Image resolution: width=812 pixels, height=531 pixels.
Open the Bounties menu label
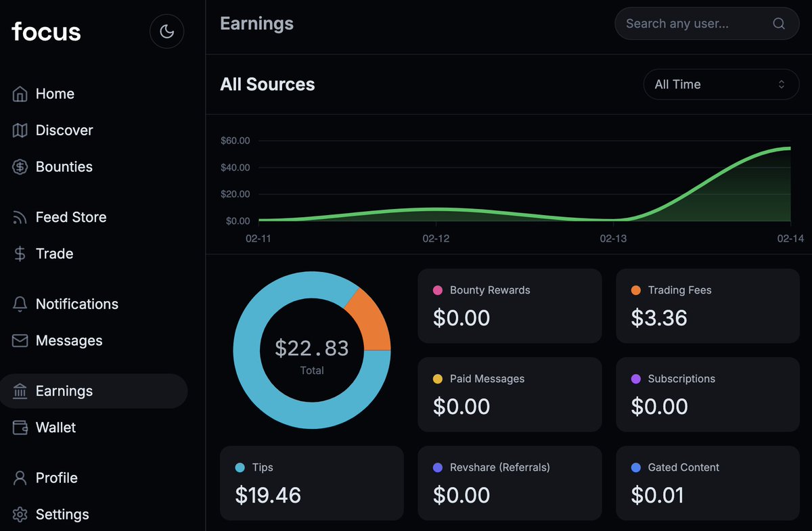64,167
